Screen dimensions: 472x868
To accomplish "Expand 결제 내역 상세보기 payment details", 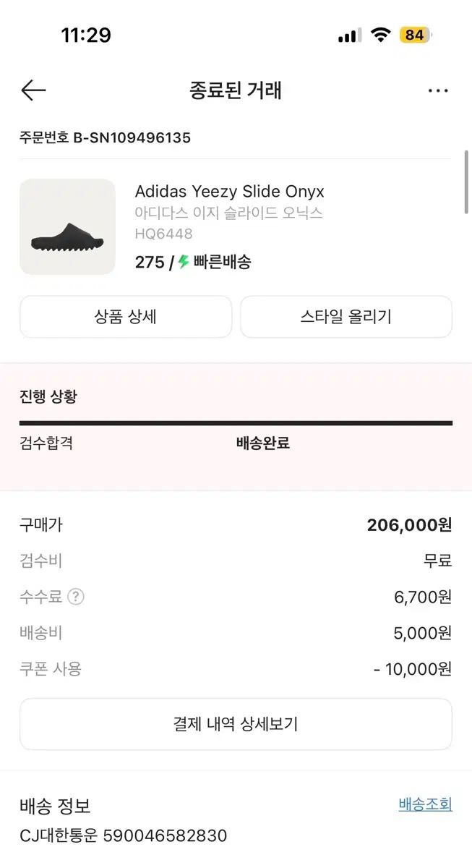I will pos(236,724).
